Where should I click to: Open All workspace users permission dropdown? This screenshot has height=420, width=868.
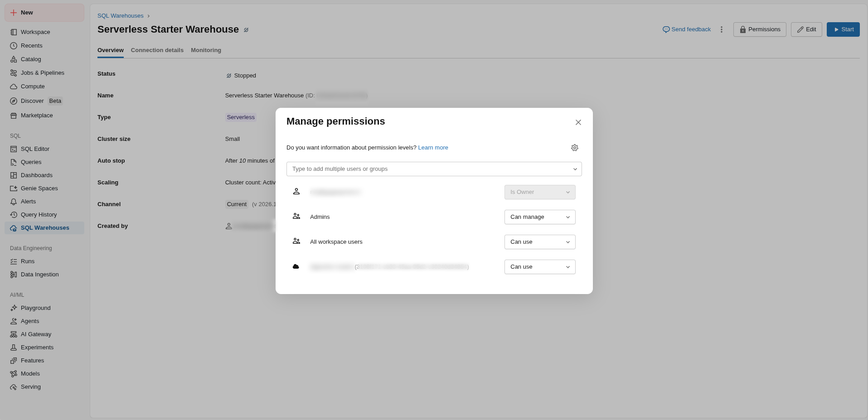(540, 242)
